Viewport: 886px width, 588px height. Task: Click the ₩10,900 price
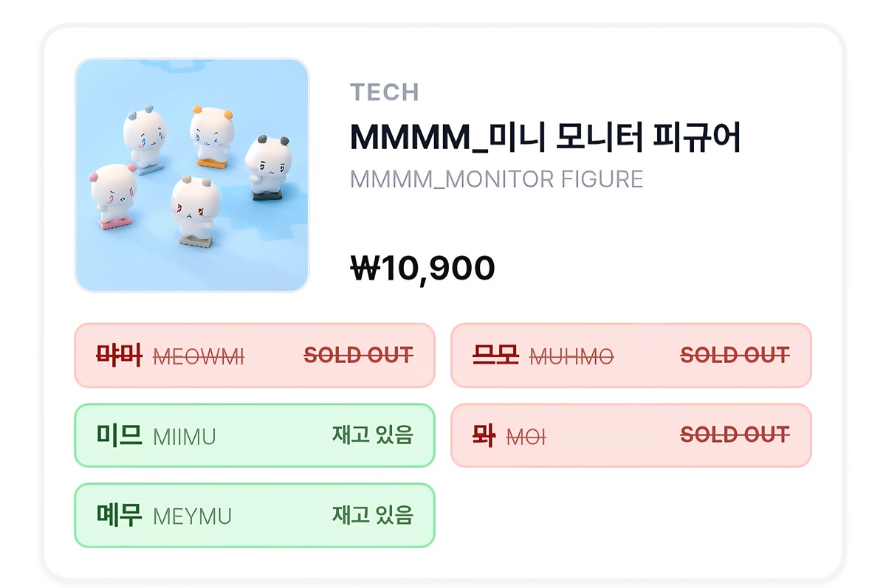(422, 269)
